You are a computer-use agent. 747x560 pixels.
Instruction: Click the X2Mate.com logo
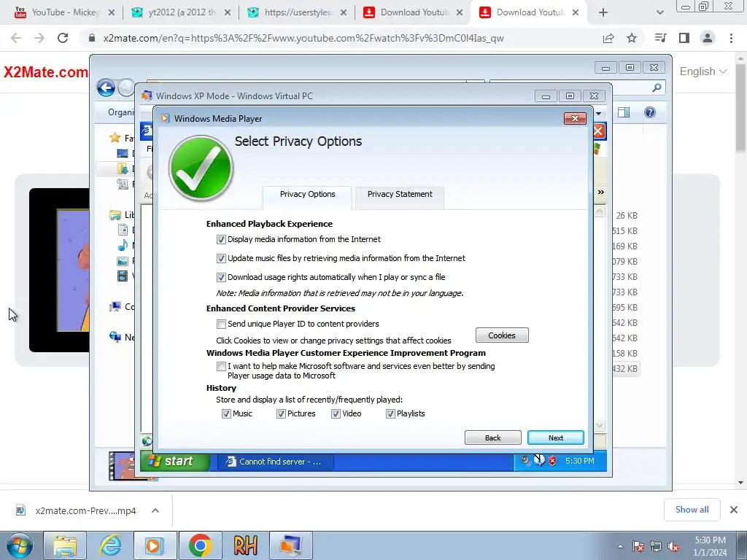pos(46,72)
